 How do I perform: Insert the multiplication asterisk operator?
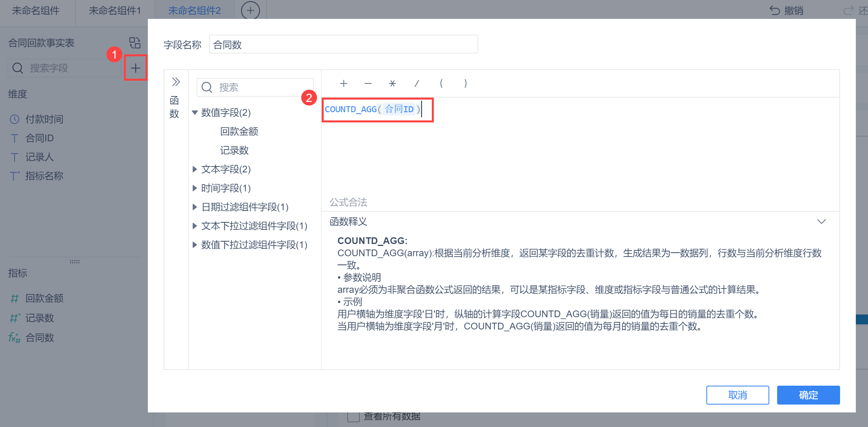(392, 83)
